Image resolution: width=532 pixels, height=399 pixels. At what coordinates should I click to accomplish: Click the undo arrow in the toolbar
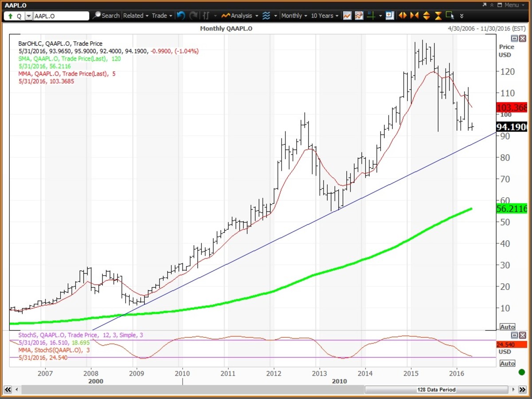coord(180,16)
